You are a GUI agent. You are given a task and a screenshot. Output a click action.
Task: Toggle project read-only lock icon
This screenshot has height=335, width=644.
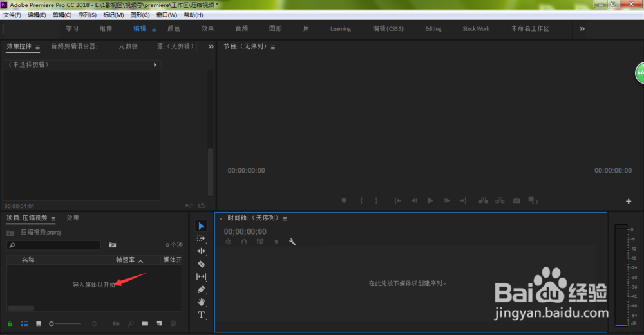(10, 324)
